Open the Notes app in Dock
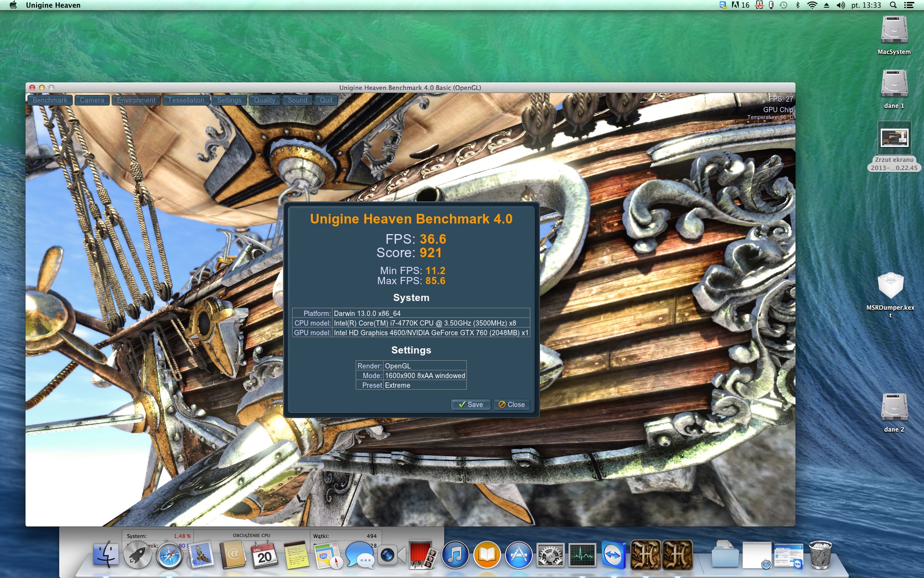924x578 pixels. pyautogui.click(x=296, y=555)
